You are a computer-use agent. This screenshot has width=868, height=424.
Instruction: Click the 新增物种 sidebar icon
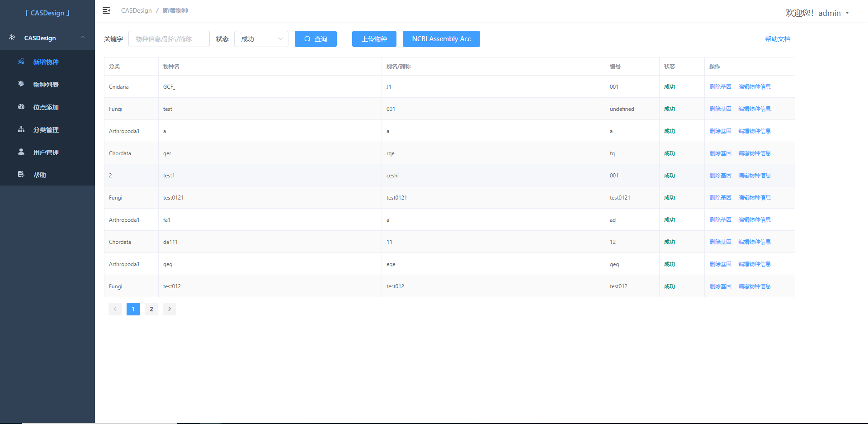[21, 62]
